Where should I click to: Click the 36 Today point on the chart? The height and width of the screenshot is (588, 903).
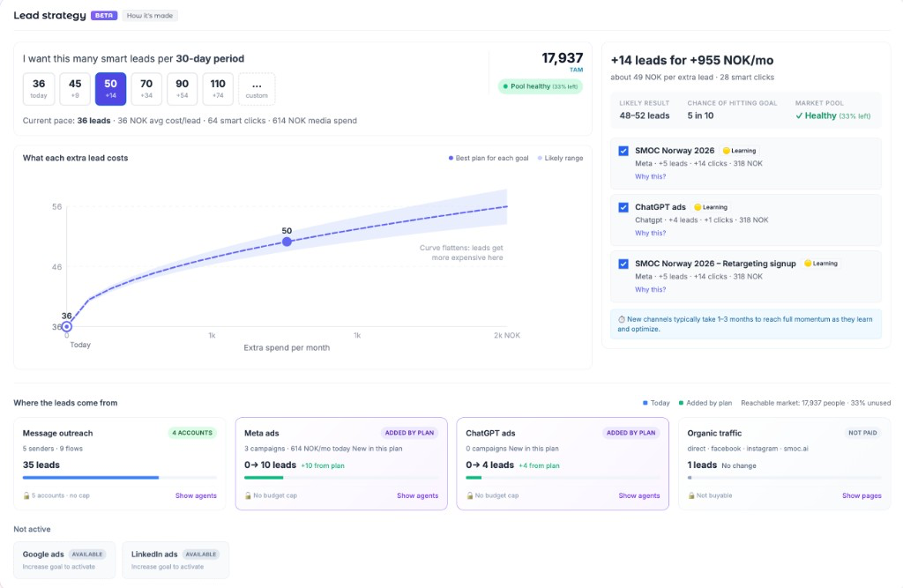(67, 326)
